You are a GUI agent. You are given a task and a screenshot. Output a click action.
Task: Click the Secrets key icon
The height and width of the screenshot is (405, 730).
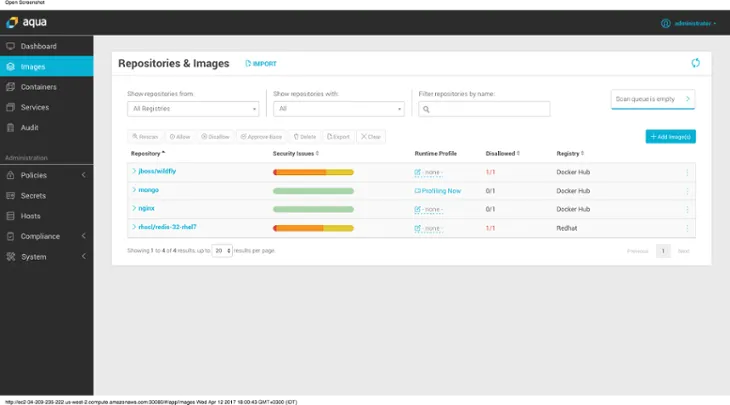10,196
